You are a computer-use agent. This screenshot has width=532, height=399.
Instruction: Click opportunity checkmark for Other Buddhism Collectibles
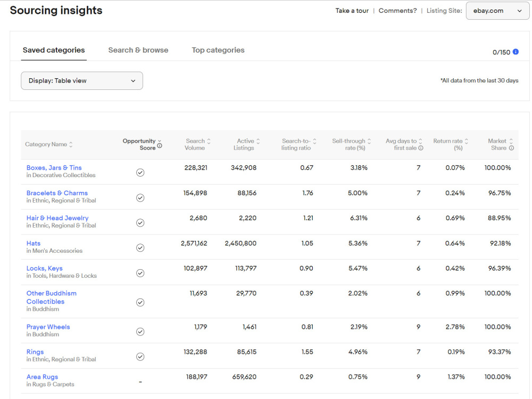pos(140,302)
